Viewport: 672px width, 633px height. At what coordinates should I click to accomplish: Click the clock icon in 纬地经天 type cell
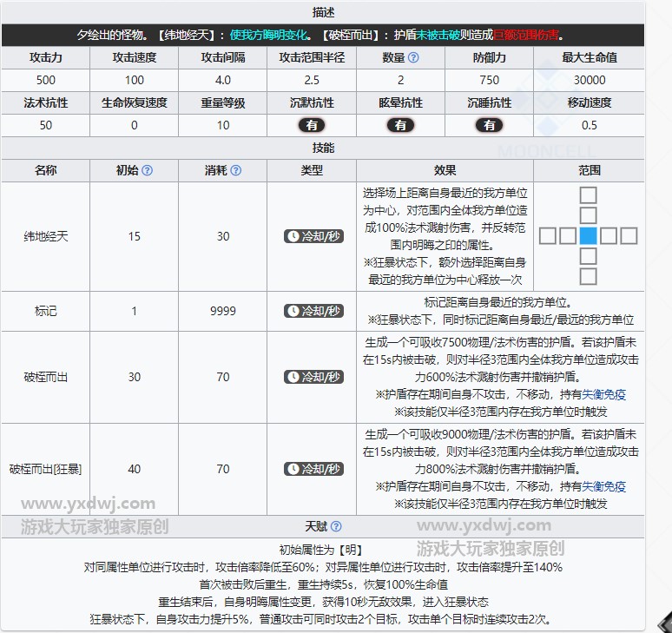[x=293, y=236]
